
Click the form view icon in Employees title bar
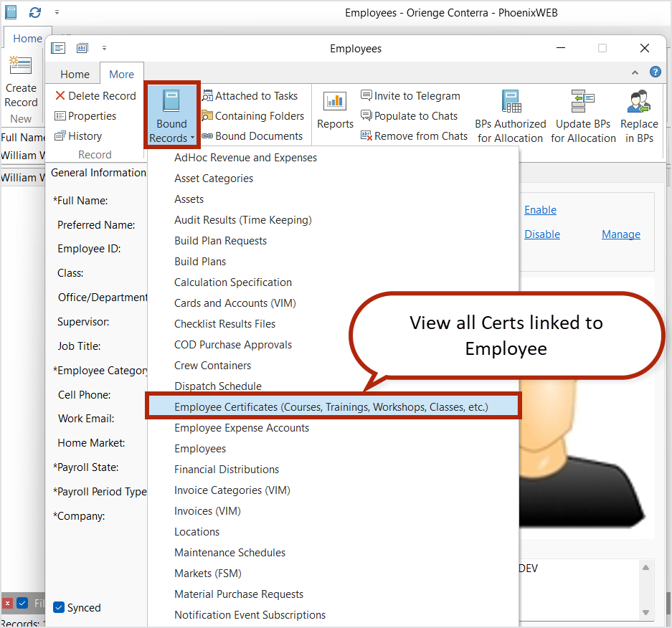coord(58,48)
